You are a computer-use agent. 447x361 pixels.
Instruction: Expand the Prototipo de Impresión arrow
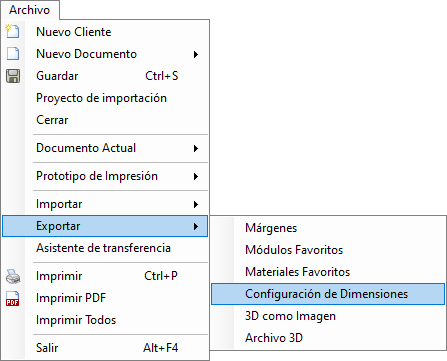coord(196,176)
